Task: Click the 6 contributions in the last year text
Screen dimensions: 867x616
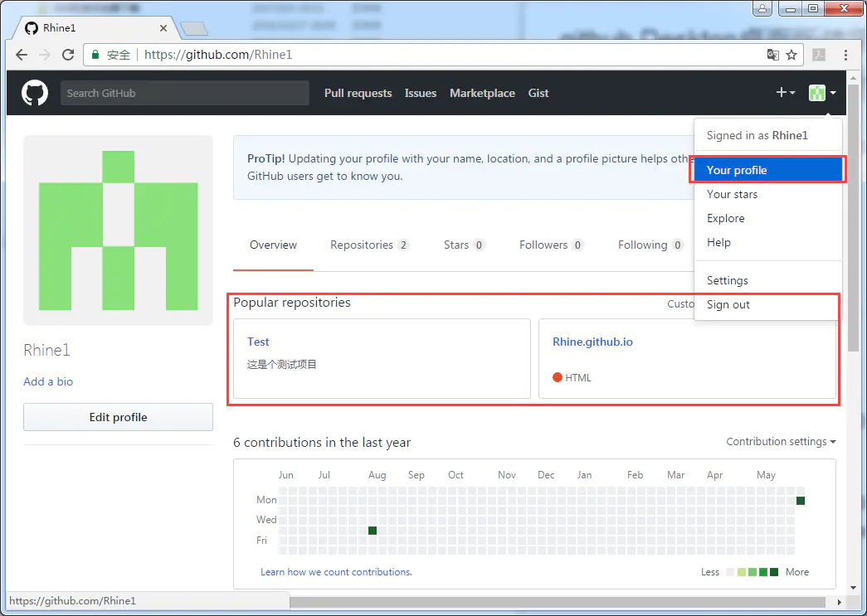Action: click(322, 443)
